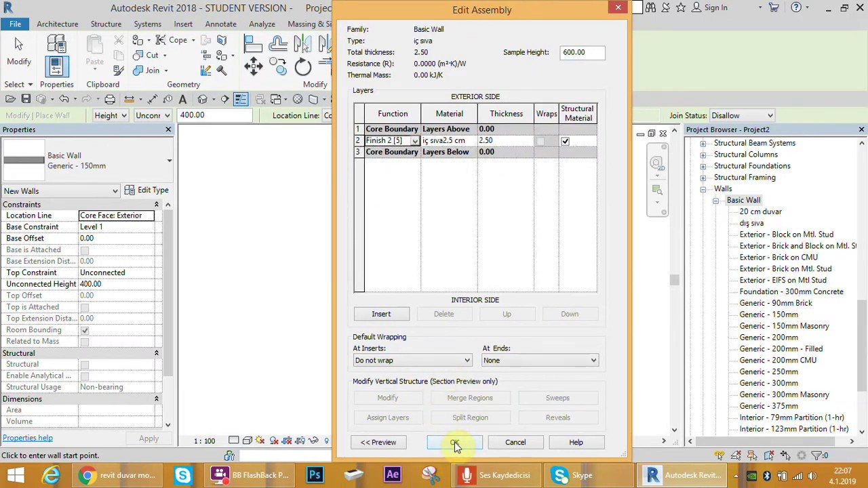Open the Finish 2 [5] function dropdown
Image resolution: width=868 pixels, height=488 pixels.
click(414, 141)
